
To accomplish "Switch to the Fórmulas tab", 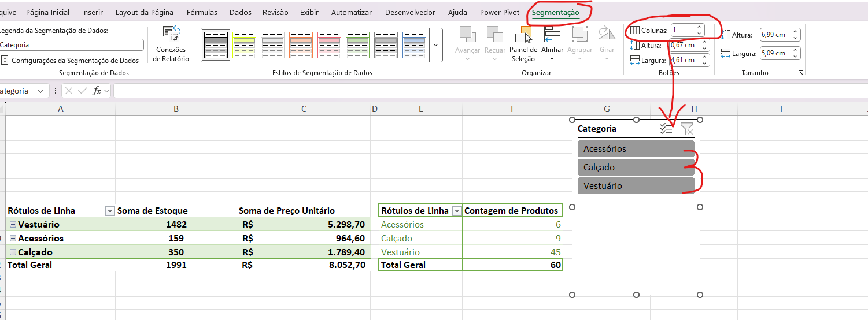I will click(x=202, y=12).
